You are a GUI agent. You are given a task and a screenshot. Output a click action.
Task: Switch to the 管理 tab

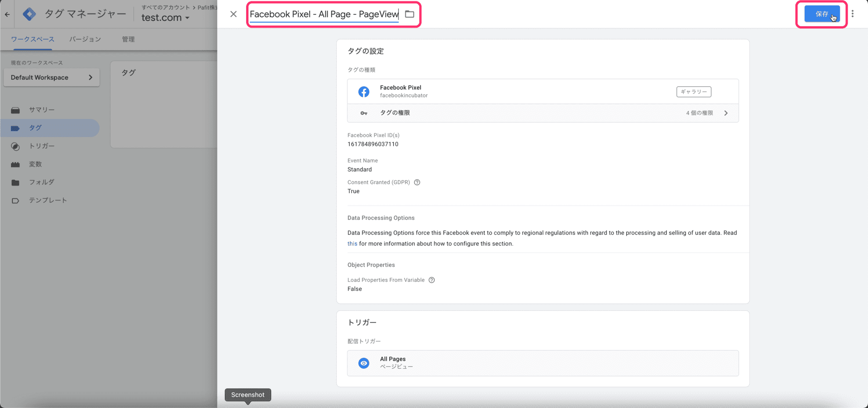(128, 39)
